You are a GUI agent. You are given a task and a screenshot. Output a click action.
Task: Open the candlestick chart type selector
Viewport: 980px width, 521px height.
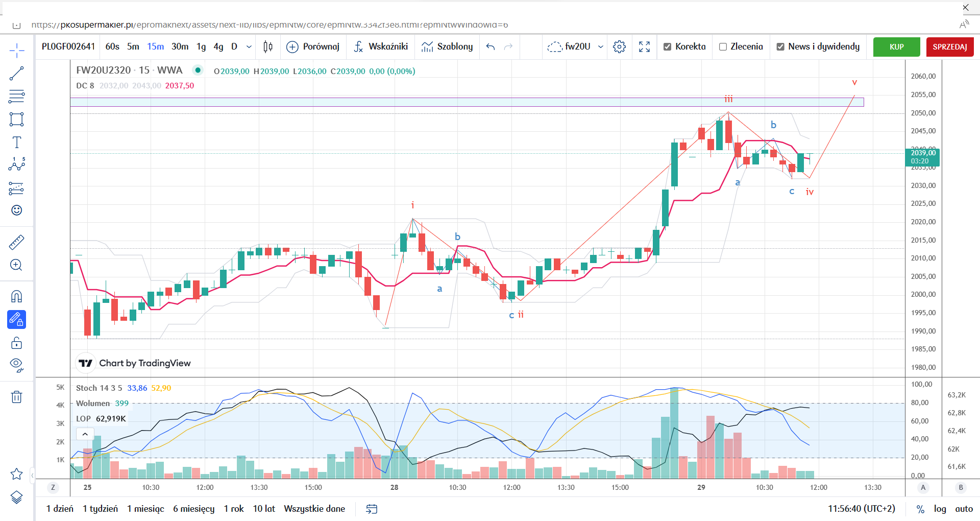pyautogui.click(x=268, y=47)
